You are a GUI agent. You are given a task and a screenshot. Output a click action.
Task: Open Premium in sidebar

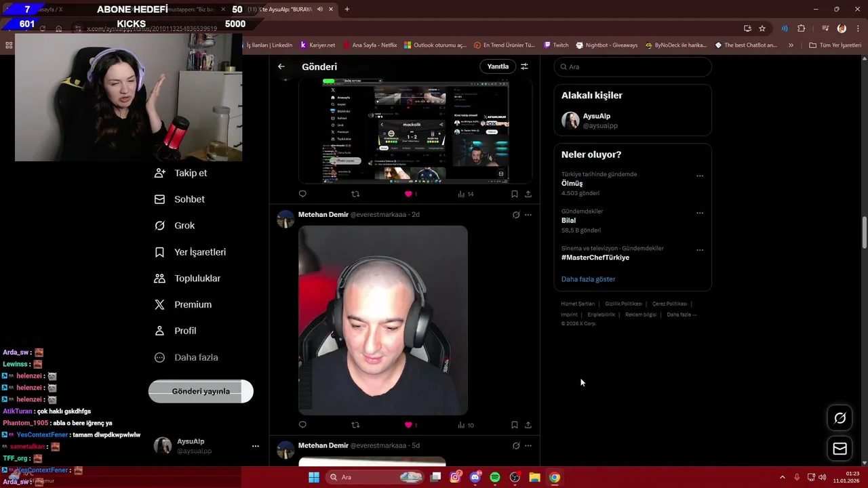(x=183, y=305)
